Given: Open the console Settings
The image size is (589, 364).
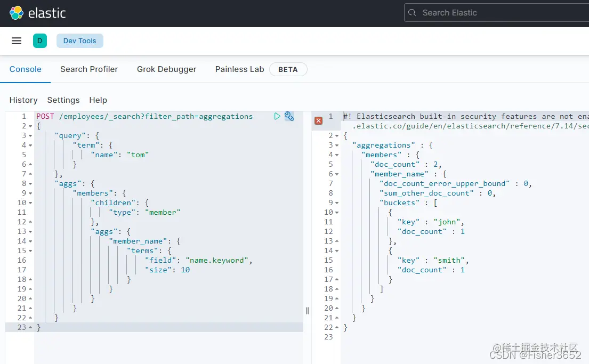Looking at the screenshot, I should pyautogui.click(x=63, y=100).
